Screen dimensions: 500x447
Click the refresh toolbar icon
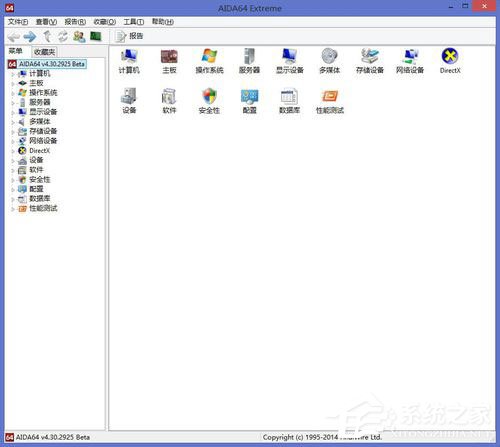tap(63, 36)
